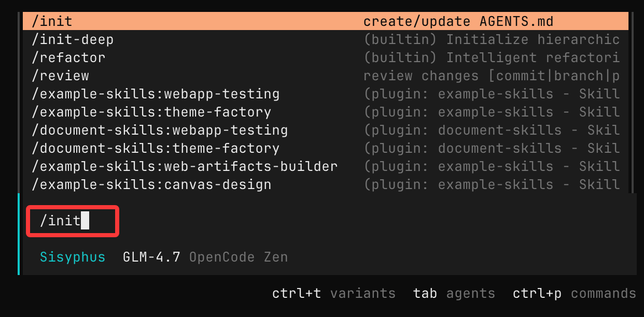
Task: Click the GLM-4.7 model name
Action: coord(151,257)
